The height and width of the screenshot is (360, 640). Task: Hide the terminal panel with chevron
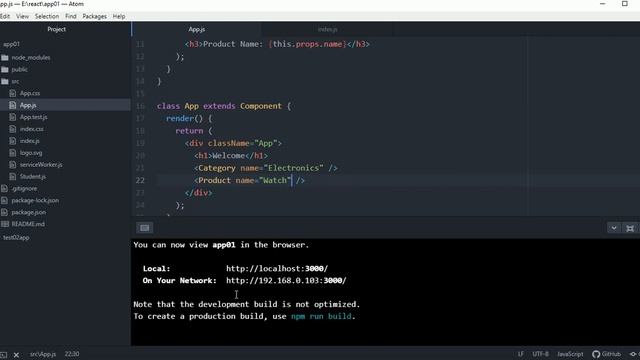point(613,228)
